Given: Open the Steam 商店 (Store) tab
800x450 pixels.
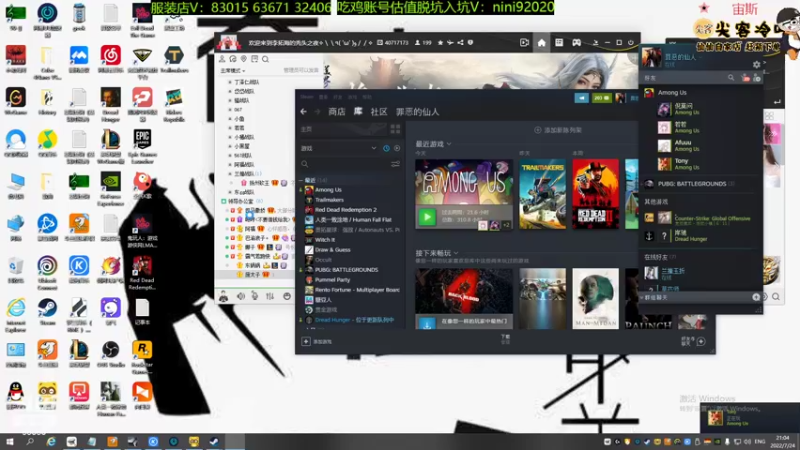Looking at the screenshot, I should [336, 112].
